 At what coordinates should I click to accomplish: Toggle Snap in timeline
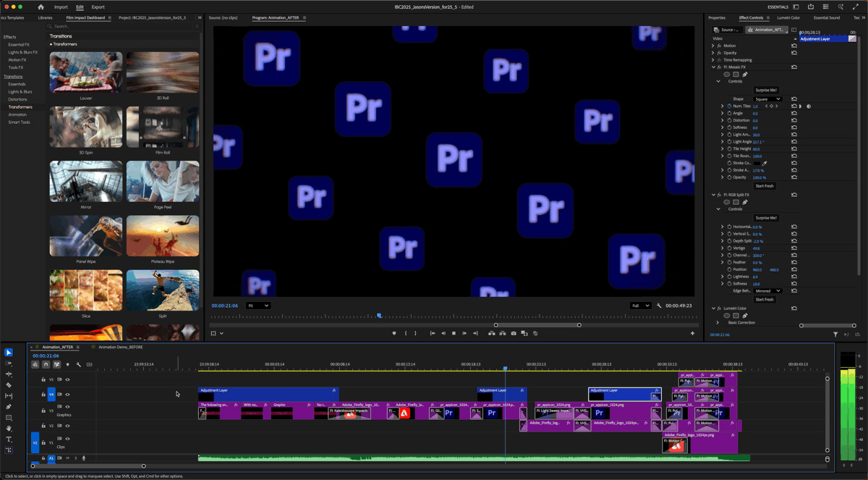[46, 364]
